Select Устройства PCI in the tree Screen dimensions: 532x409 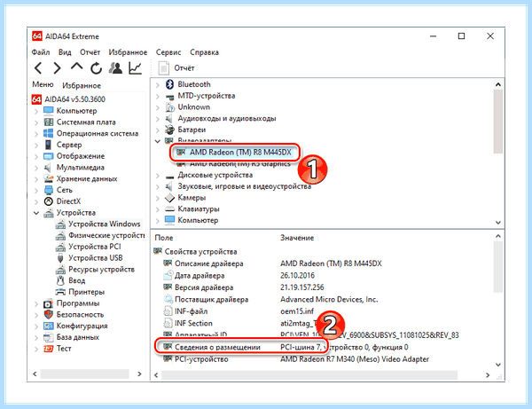click(x=95, y=247)
